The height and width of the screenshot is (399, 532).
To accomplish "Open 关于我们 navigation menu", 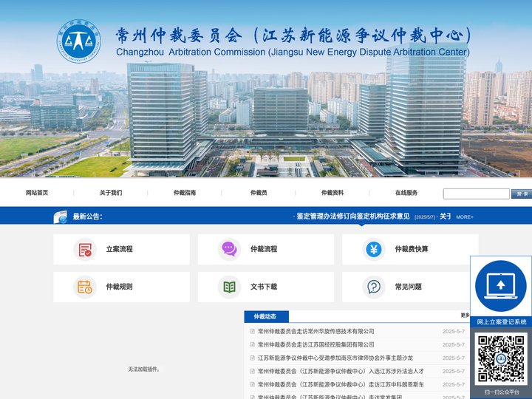I will [111, 193].
